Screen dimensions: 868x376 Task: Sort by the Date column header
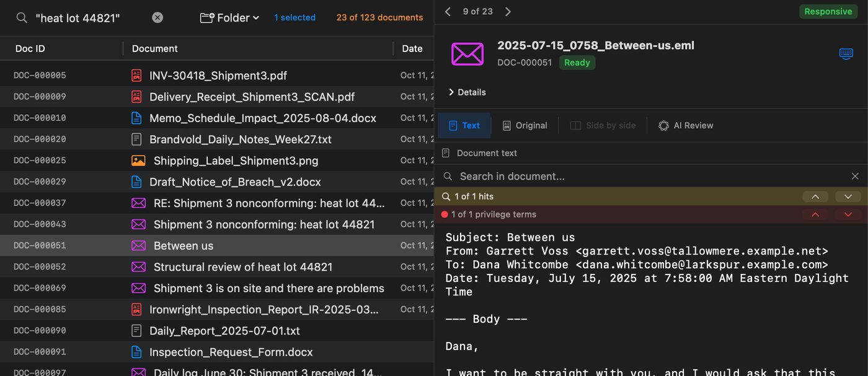click(x=412, y=48)
